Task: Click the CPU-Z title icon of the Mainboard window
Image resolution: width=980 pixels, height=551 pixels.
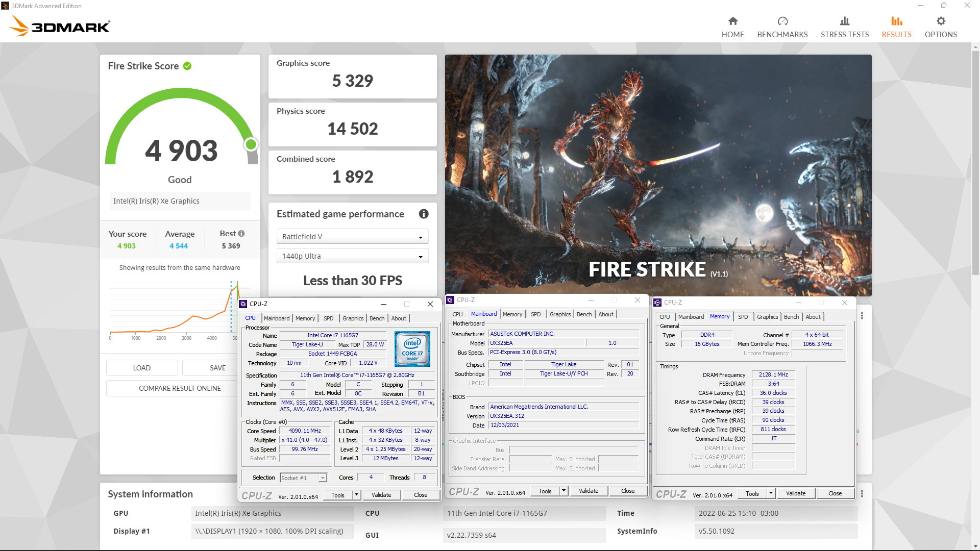Action: [450, 300]
